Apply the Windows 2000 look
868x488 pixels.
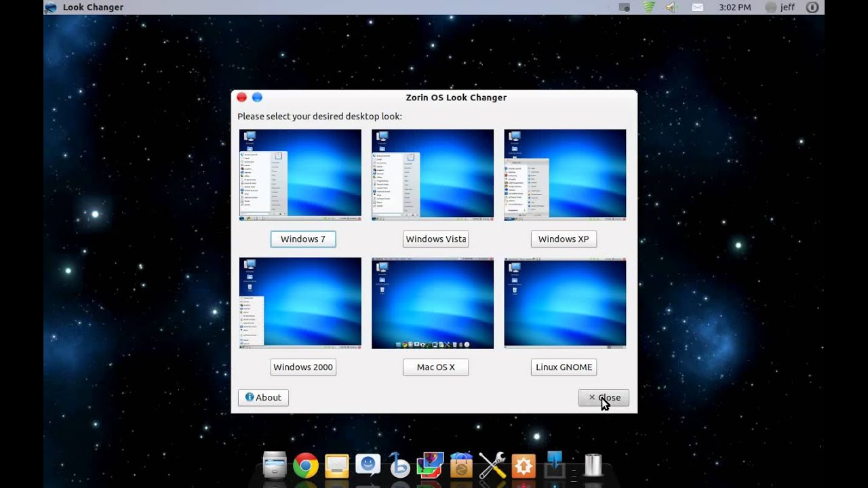pyautogui.click(x=303, y=367)
